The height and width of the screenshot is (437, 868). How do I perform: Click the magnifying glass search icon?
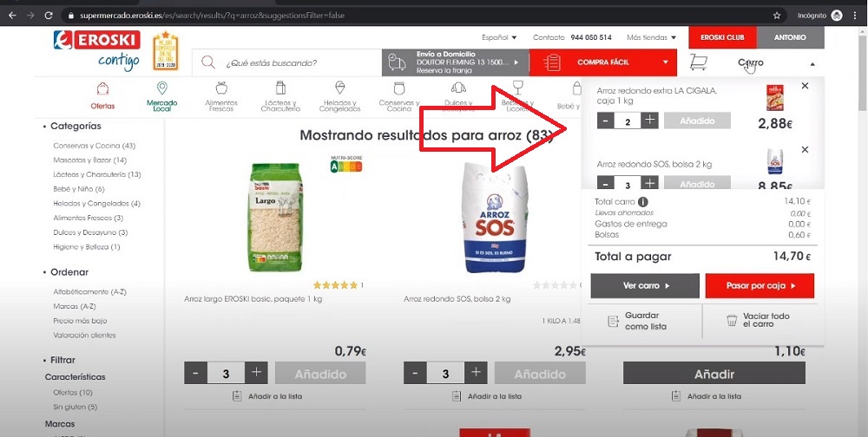[x=208, y=62]
